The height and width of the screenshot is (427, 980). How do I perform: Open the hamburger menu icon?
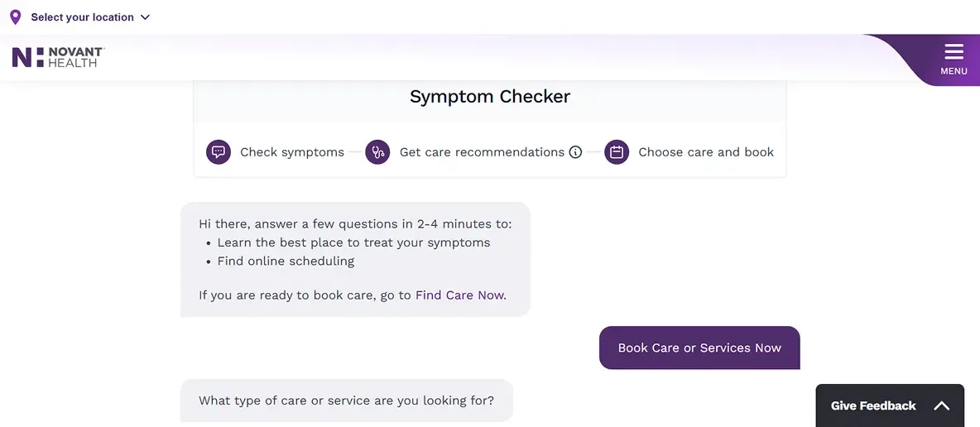coord(954,52)
